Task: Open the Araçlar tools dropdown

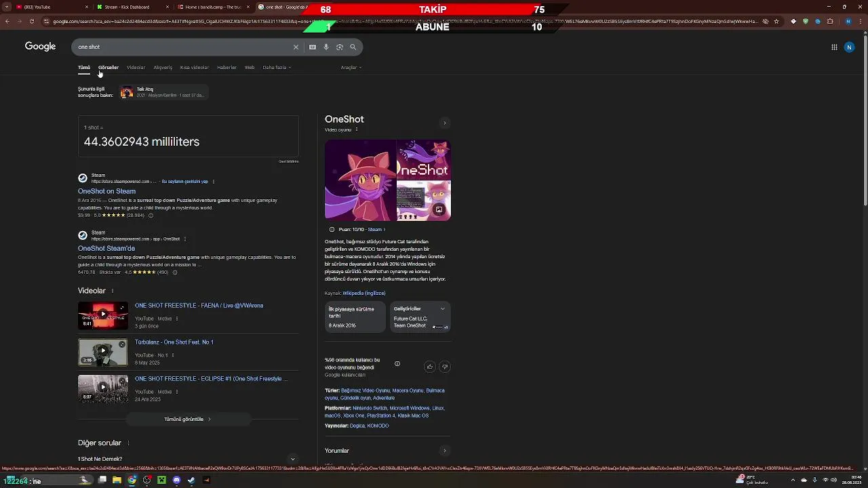Action: 351,68
